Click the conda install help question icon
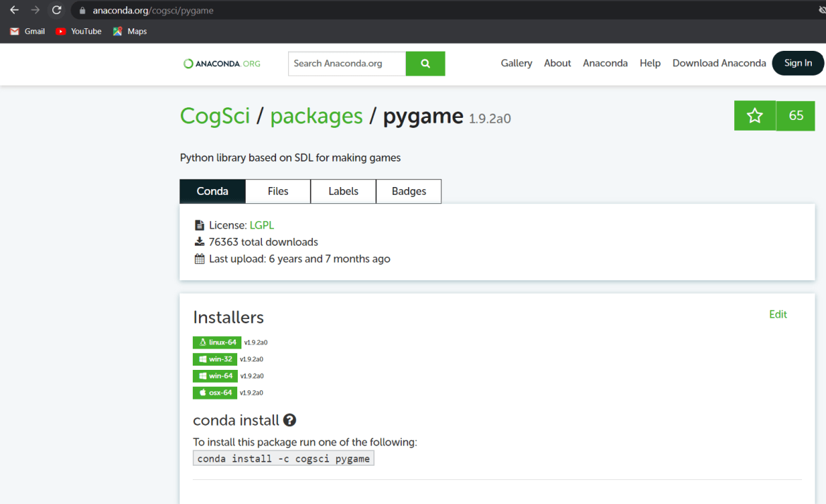 pos(289,420)
